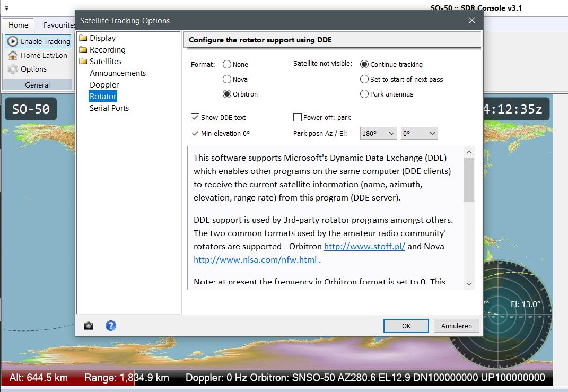The image size is (568, 392).
Task: Click the description text scrollbar down arrow
Action: pyautogui.click(x=469, y=284)
